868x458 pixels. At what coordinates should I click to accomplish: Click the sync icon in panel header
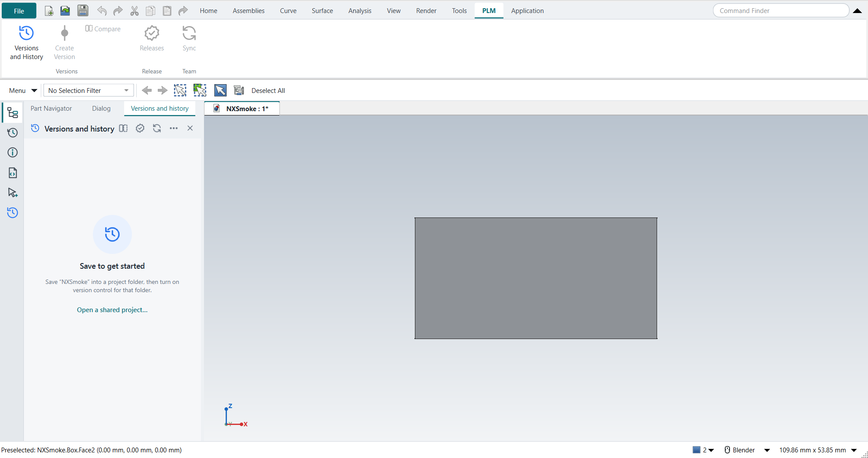point(157,128)
